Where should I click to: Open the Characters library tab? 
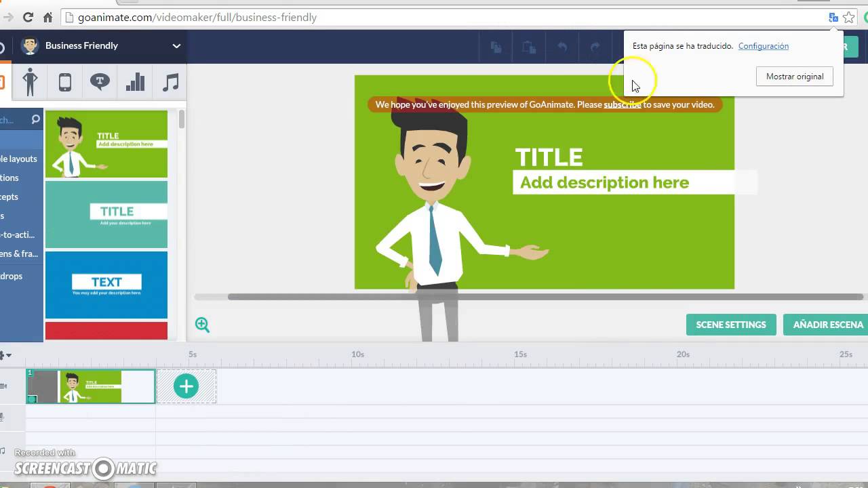(x=30, y=83)
